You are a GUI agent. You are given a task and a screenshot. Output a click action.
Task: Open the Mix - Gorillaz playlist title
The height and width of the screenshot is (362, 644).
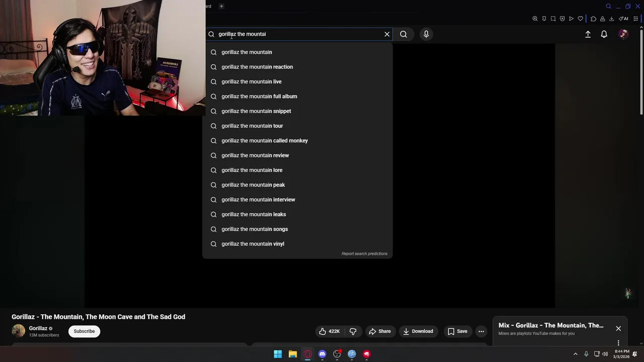pos(551,325)
